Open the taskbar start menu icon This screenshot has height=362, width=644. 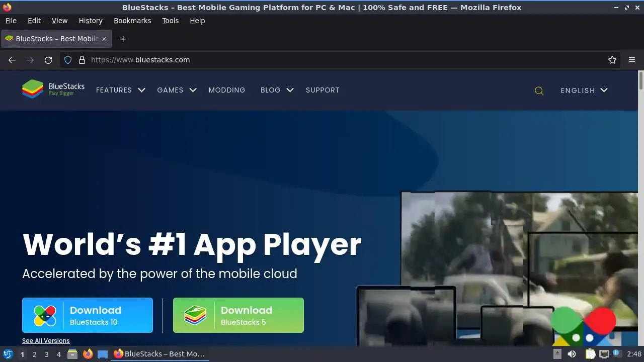[8, 354]
